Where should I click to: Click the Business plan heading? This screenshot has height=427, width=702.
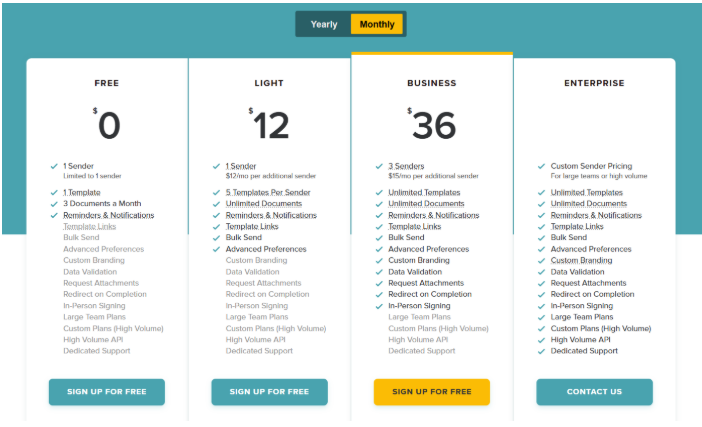coord(432,84)
